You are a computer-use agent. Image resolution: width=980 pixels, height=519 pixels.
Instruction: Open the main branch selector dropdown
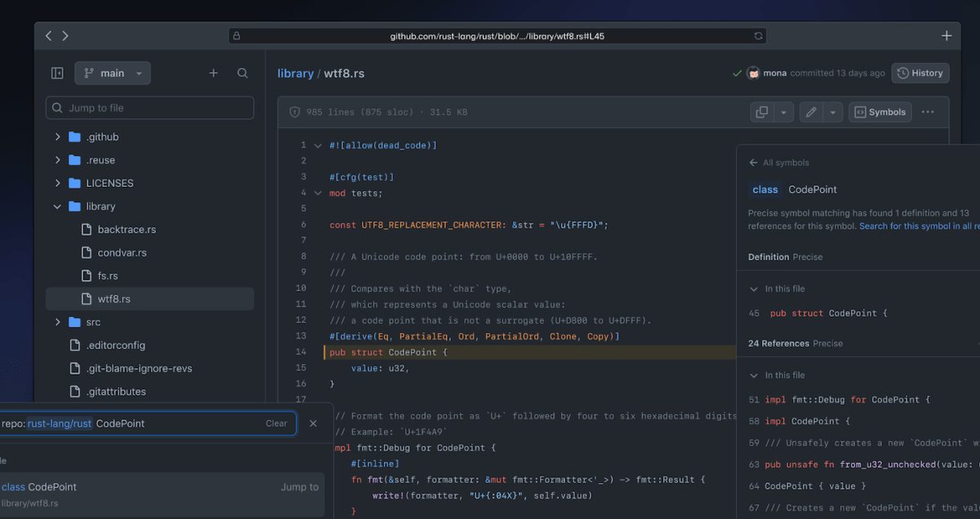click(112, 73)
